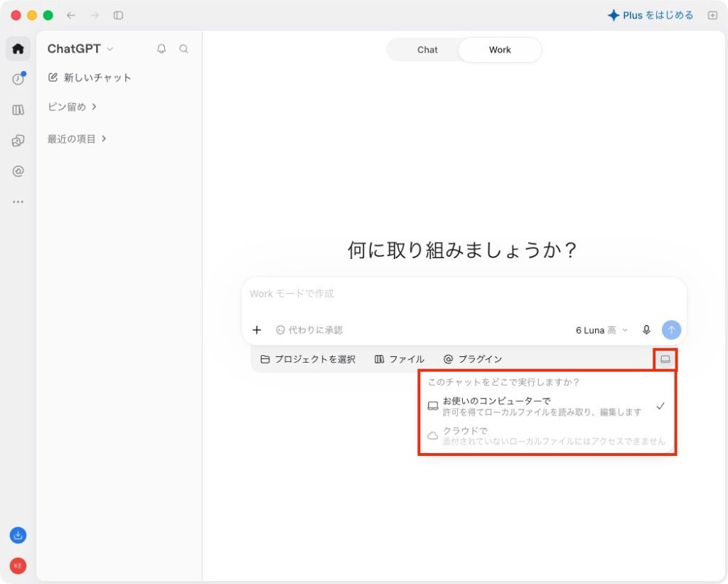Click the new window plus icon top right
Viewport: 728px width, 584px height.
click(x=712, y=16)
